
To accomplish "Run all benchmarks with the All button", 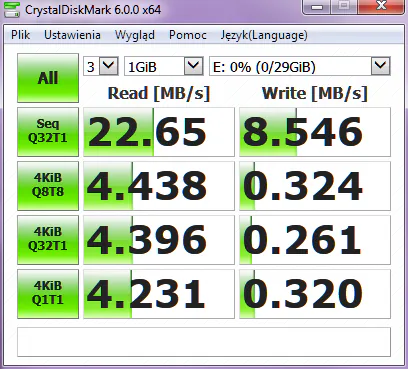I will point(48,78).
